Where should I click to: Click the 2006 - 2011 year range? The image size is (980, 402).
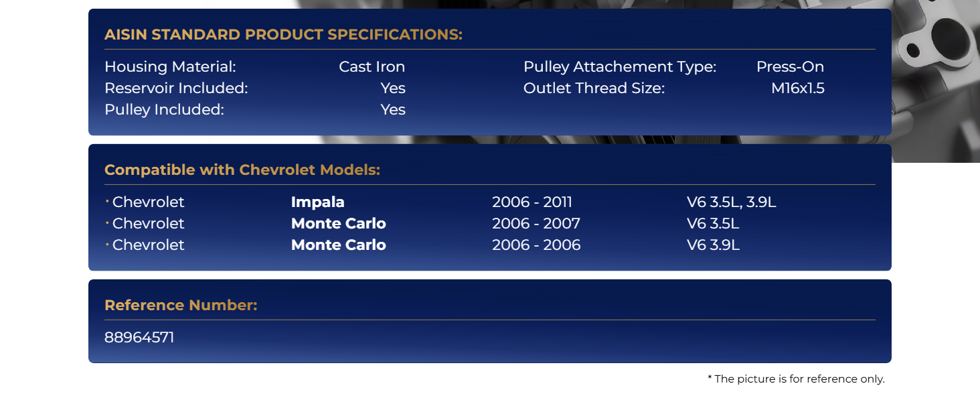532,202
